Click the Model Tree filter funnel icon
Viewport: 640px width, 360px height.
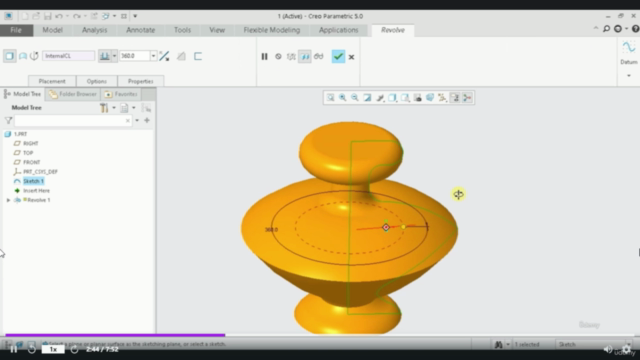(x=8, y=120)
